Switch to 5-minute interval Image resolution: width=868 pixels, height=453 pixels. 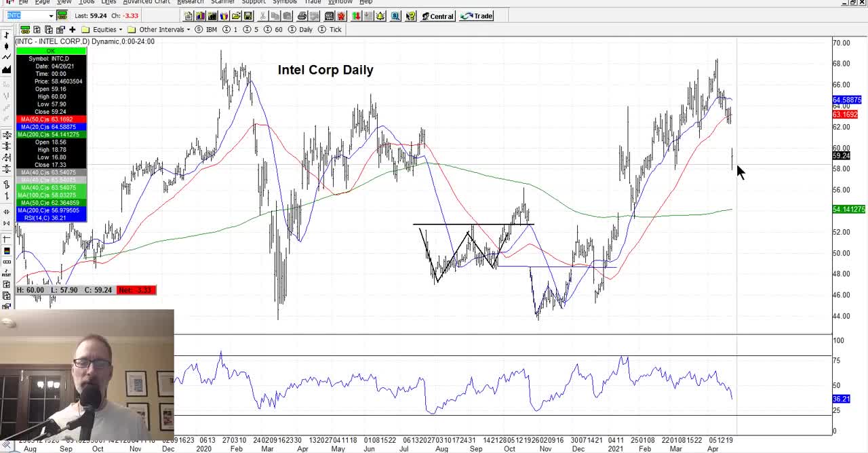(251, 30)
